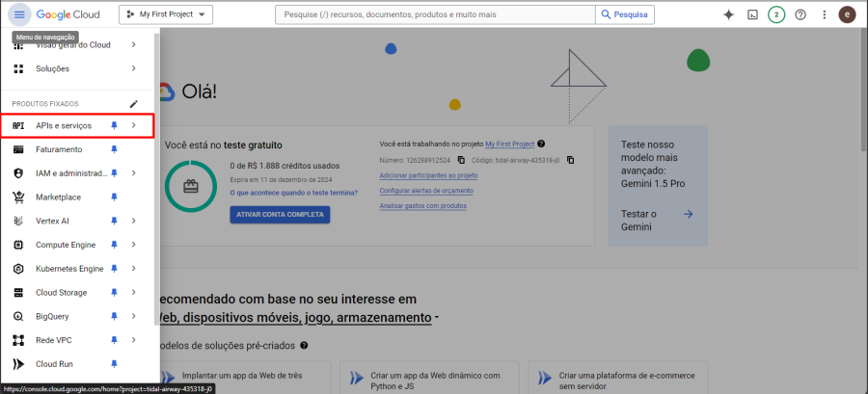The image size is (868, 394).
Task: Expand the Vertex AI submenu arrow
Action: pyautogui.click(x=133, y=221)
